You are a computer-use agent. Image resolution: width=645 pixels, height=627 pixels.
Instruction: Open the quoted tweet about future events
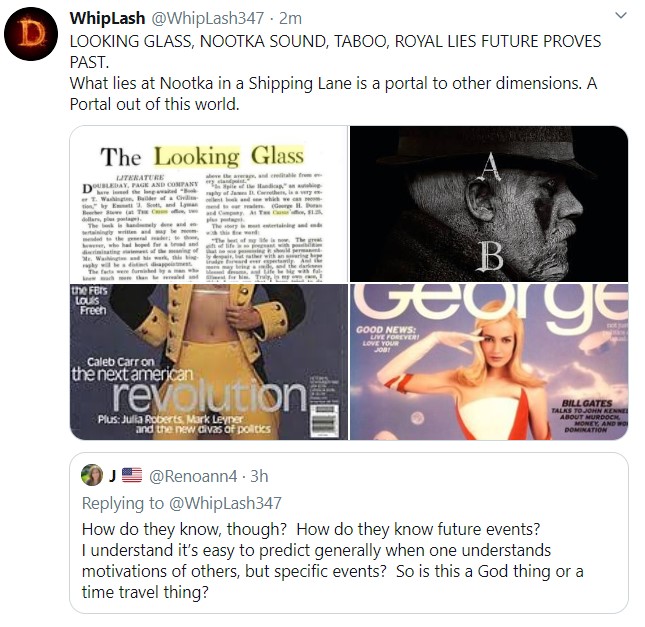pyautogui.click(x=349, y=533)
